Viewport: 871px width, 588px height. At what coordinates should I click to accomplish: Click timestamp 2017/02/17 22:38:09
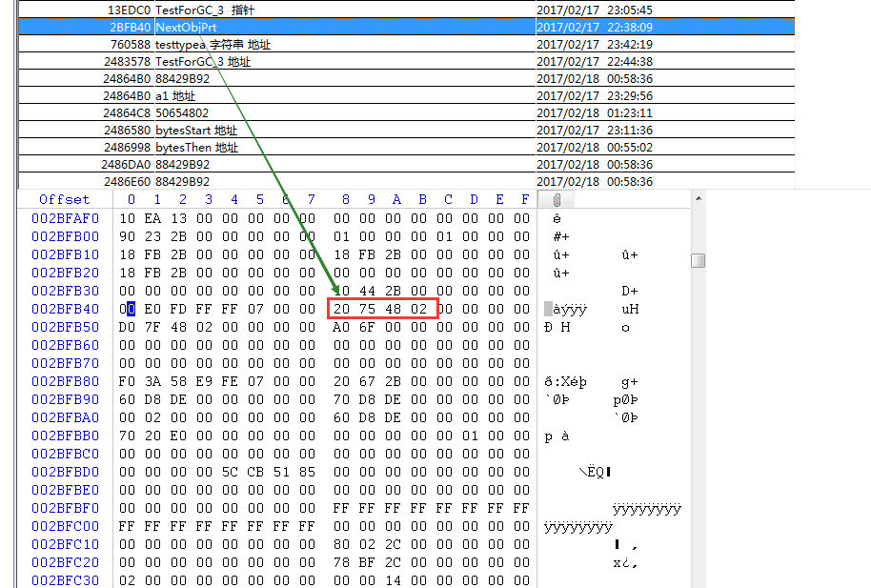tap(595, 28)
